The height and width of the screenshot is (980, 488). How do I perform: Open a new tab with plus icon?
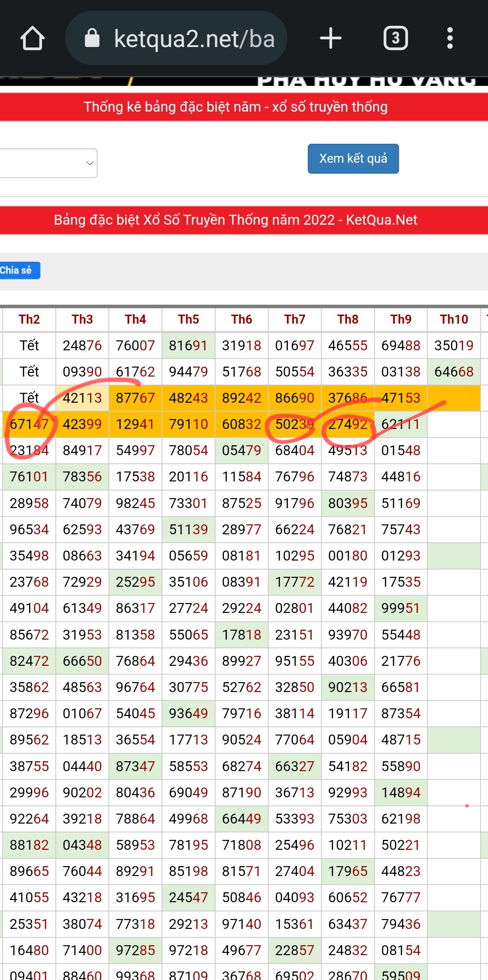click(x=330, y=38)
